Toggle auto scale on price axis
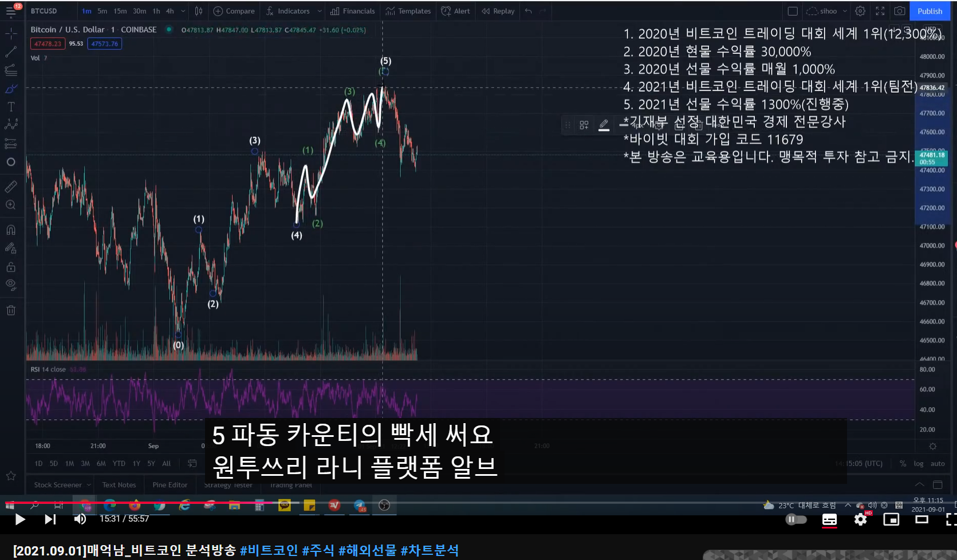The width and height of the screenshot is (957, 560). coord(938,463)
